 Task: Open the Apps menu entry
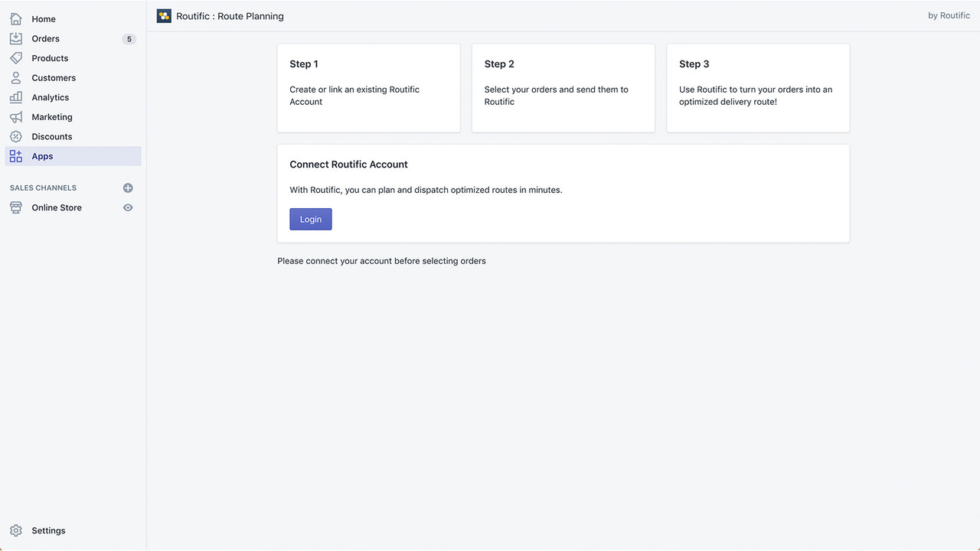coord(42,155)
